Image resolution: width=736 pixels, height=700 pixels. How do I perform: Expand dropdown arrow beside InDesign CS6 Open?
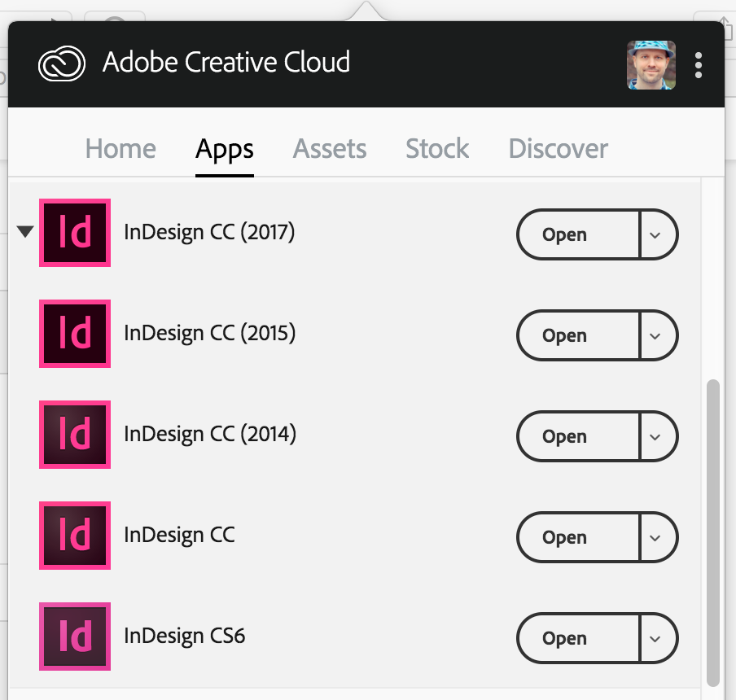tap(656, 638)
